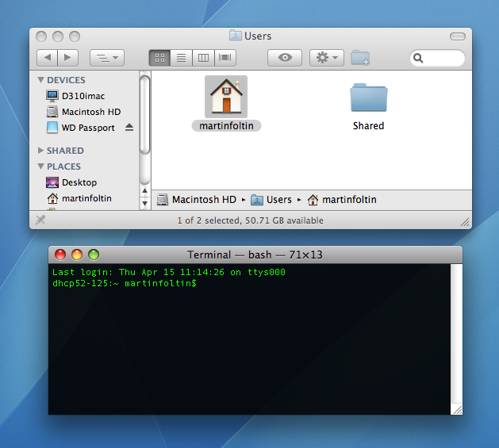
Task: Collapse the PLACES sidebar section
Action: tap(40, 166)
